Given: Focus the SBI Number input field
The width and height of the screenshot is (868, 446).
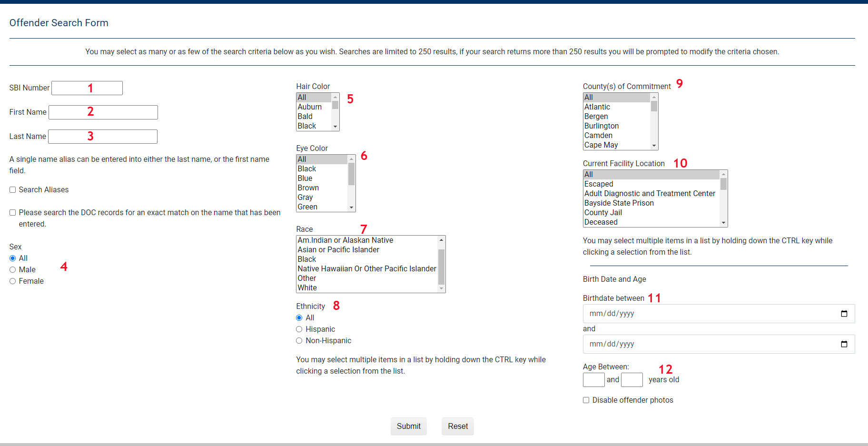Looking at the screenshot, I should [87, 88].
